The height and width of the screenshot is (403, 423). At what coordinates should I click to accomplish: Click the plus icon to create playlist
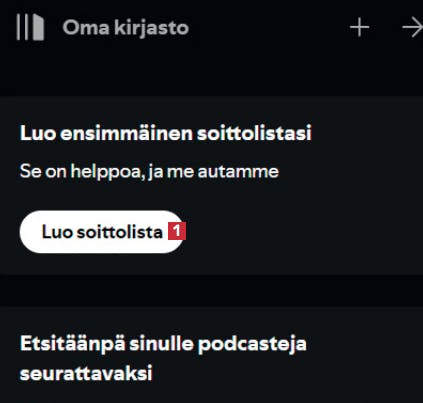point(360,27)
